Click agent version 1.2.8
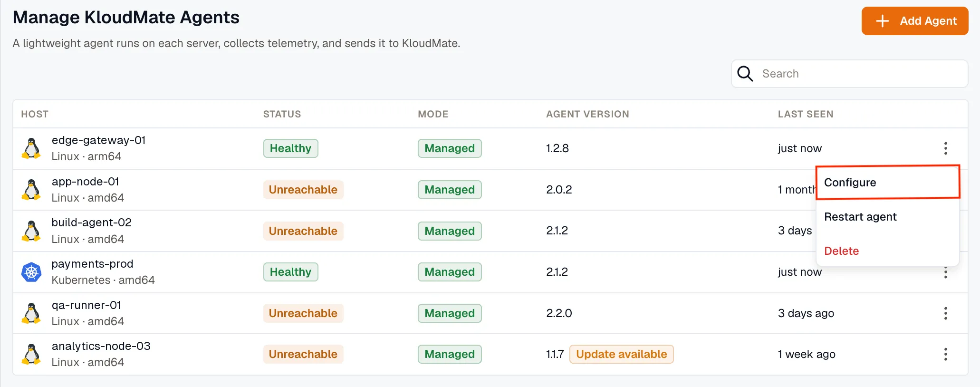 coord(557,148)
